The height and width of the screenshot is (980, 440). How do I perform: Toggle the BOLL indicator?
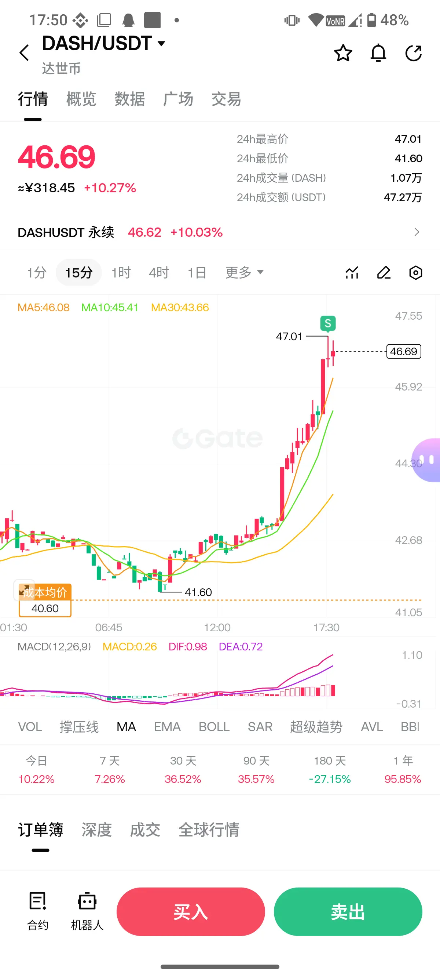214,727
